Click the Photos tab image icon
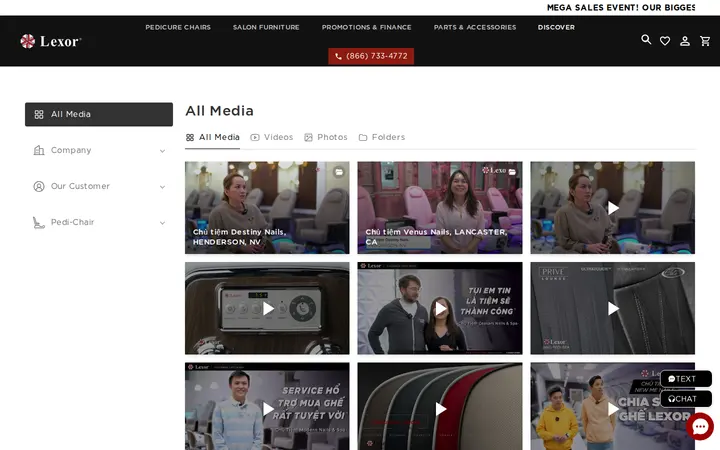Image resolution: width=720 pixels, height=450 pixels. [308, 137]
